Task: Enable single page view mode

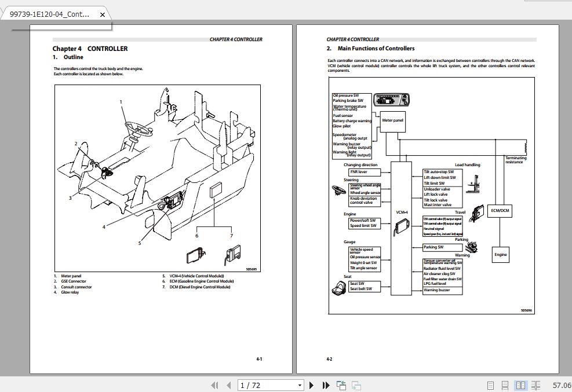Action: tap(490, 384)
